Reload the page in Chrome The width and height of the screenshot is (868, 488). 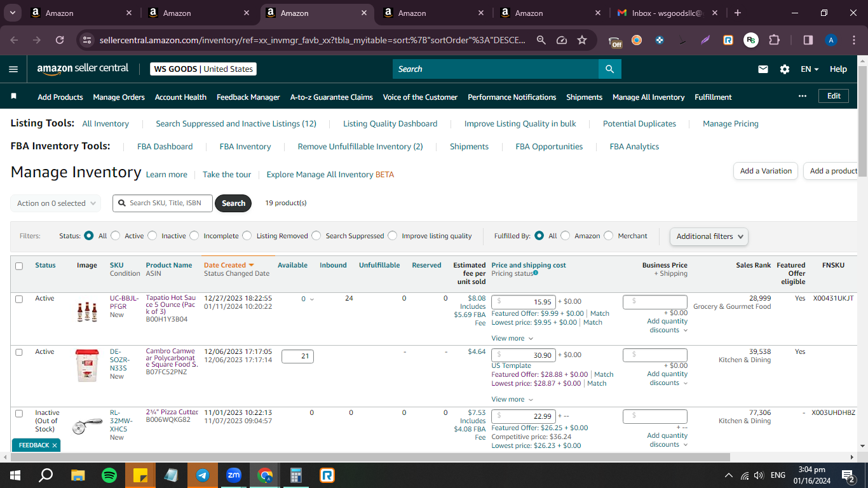tap(60, 40)
